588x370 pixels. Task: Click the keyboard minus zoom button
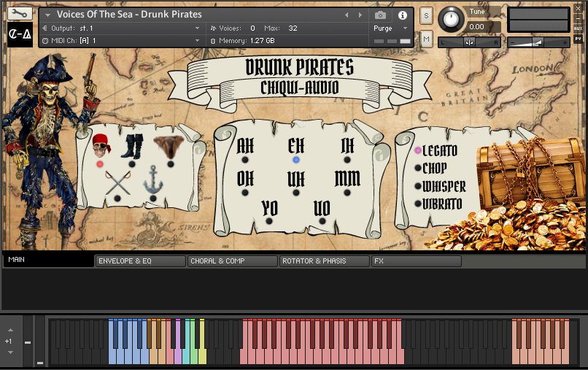point(28,342)
